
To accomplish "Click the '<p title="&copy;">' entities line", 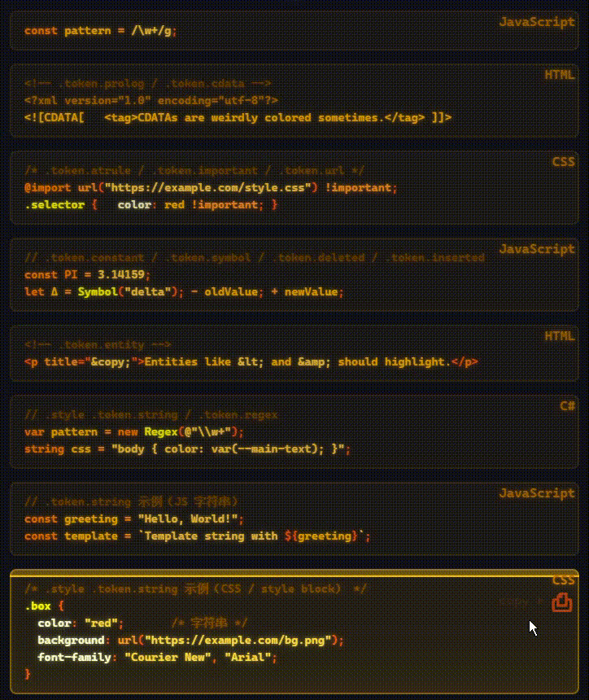I will (251, 361).
